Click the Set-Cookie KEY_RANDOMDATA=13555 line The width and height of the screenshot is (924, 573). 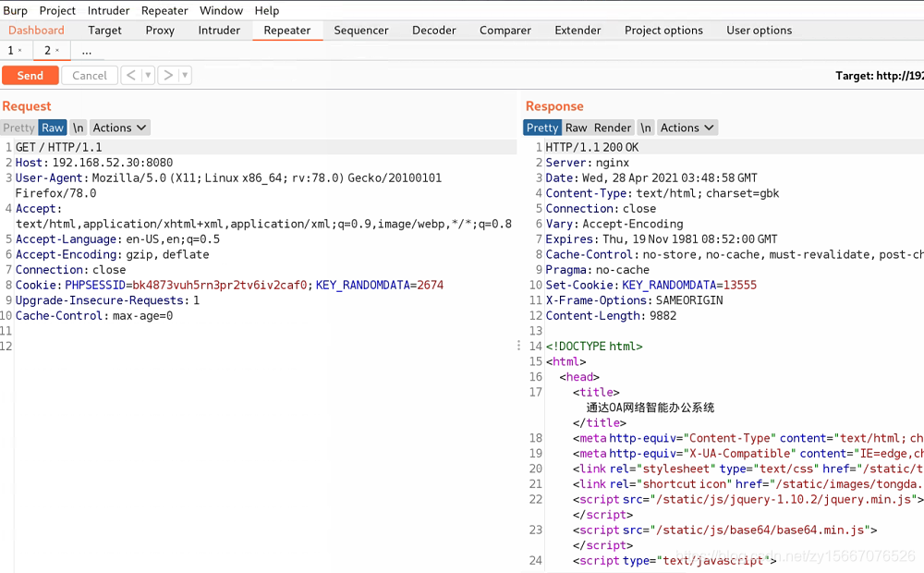(651, 285)
